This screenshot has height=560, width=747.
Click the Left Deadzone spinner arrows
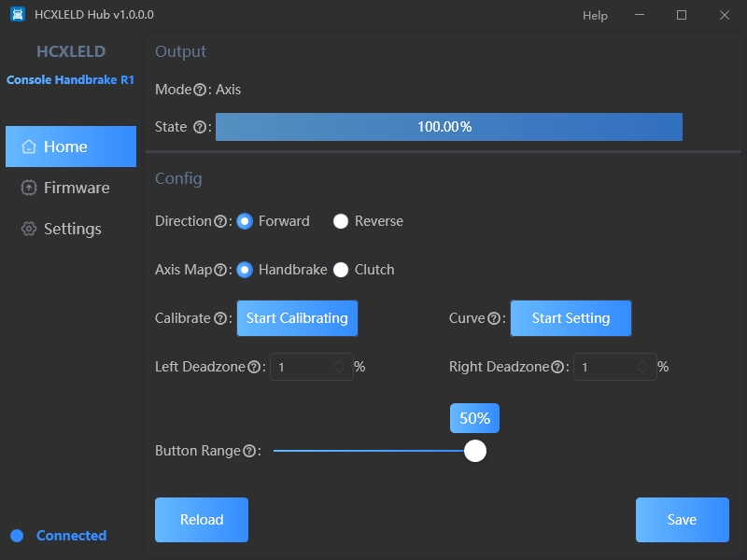click(x=339, y=368)
